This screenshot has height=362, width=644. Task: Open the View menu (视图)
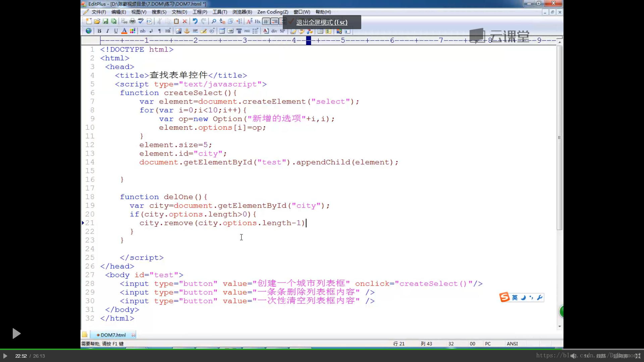(x=139, y=12)
